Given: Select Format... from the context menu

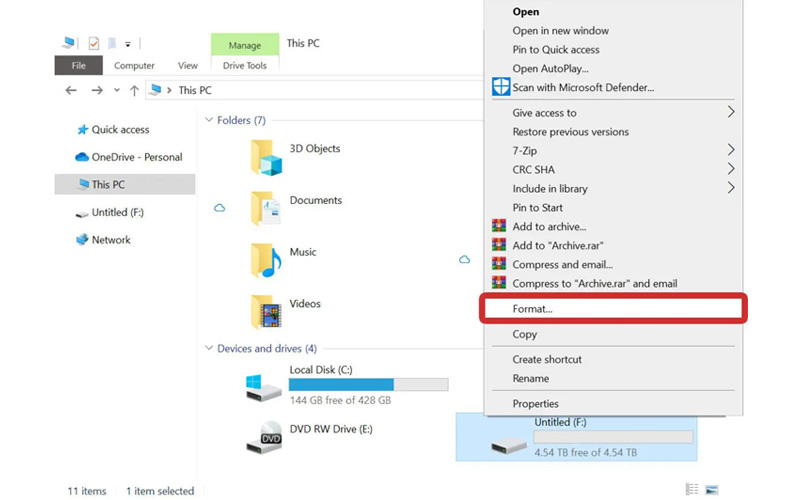Looking at the screenshot, I should click(532, 309).
